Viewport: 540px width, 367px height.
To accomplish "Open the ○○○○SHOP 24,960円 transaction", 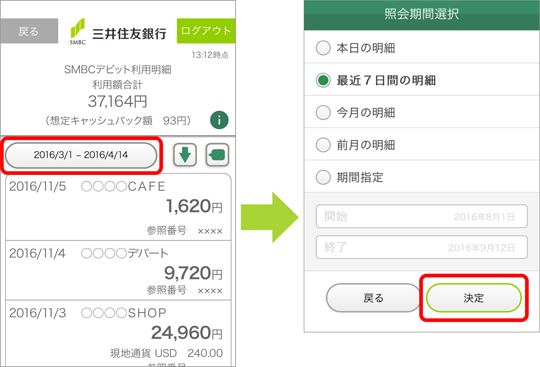I will [118, 334].
